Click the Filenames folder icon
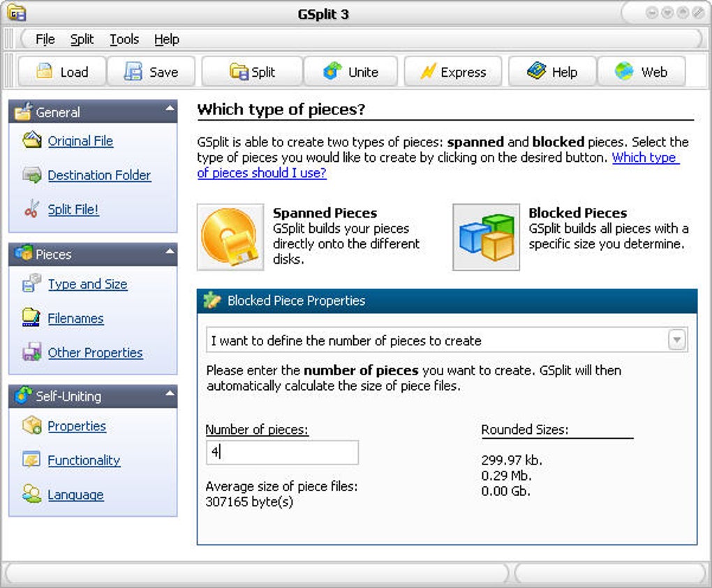 coord(32,317)
